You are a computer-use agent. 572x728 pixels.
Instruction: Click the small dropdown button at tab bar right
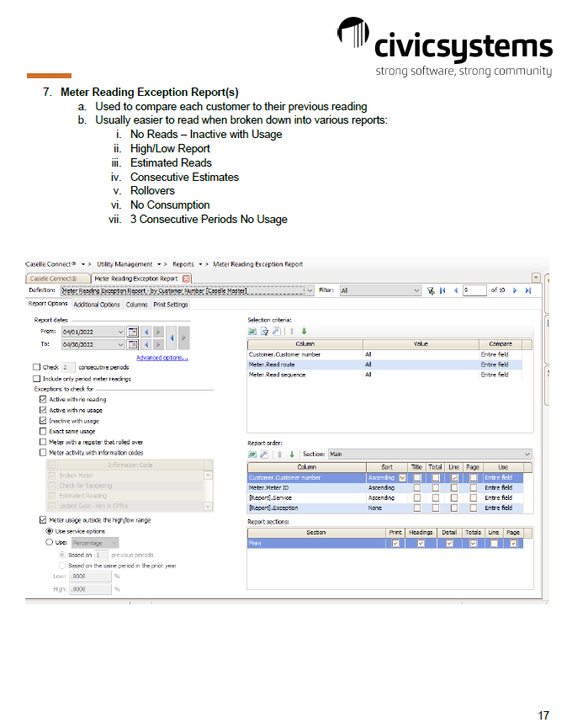(536, 278)
